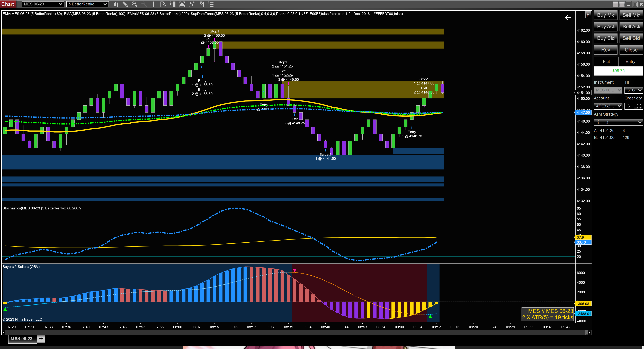
Task: Open the order quantity calculator icon
Action: coord(636,106)
